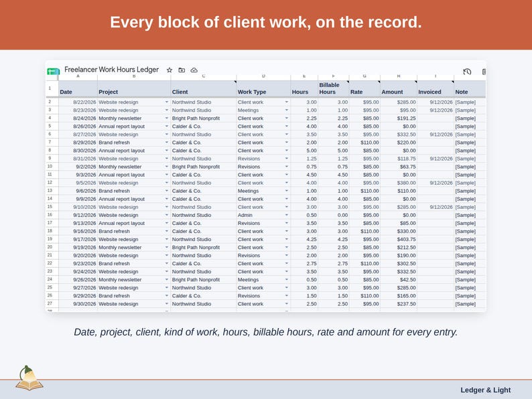Click the Admin work type cell
The image size is (532, 399).
tap(263, 216)
